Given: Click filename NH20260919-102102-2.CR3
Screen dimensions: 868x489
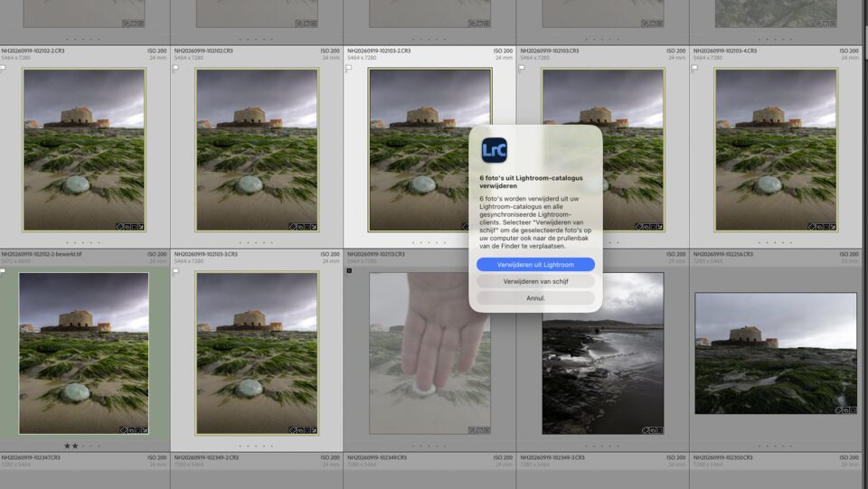Looking at the screenshot, I should (x=33, y=51).
